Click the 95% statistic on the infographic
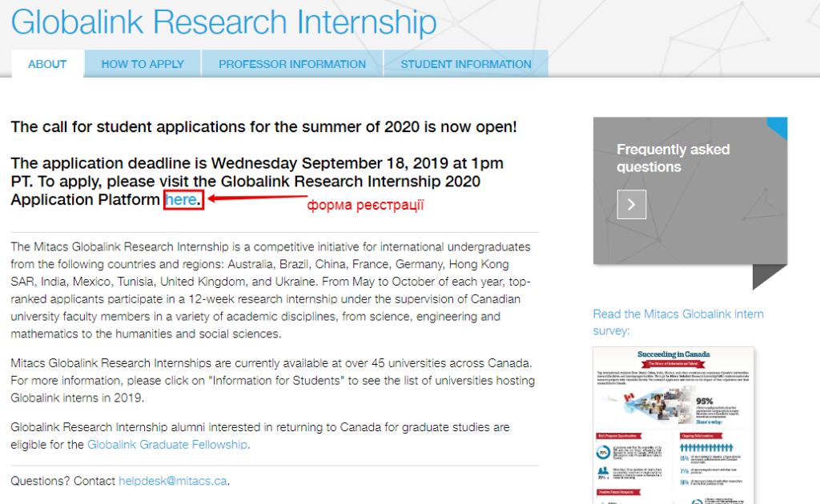 [x=705, y=401]
